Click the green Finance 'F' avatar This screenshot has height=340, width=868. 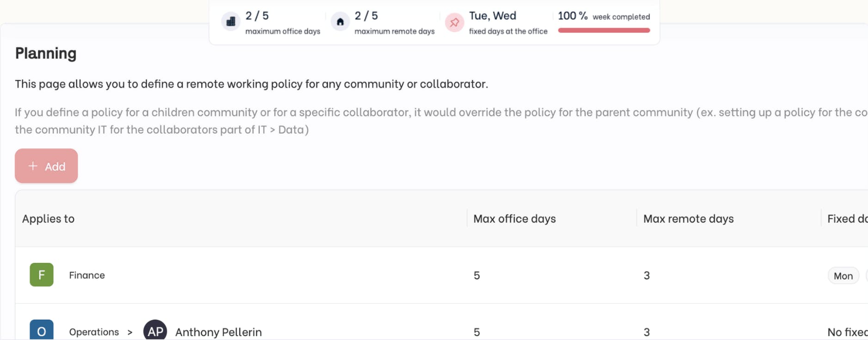click(42, 275)
